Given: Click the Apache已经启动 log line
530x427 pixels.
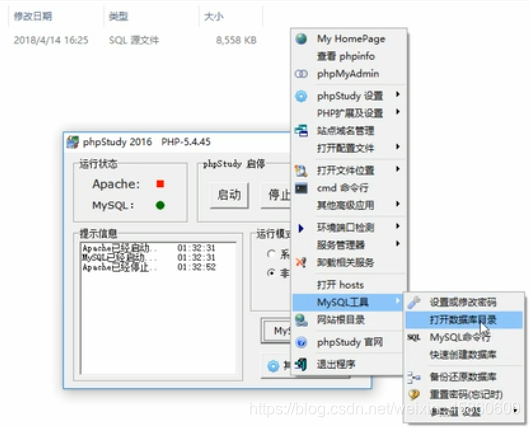Looking at the screenshot, I should click(149, 248).
